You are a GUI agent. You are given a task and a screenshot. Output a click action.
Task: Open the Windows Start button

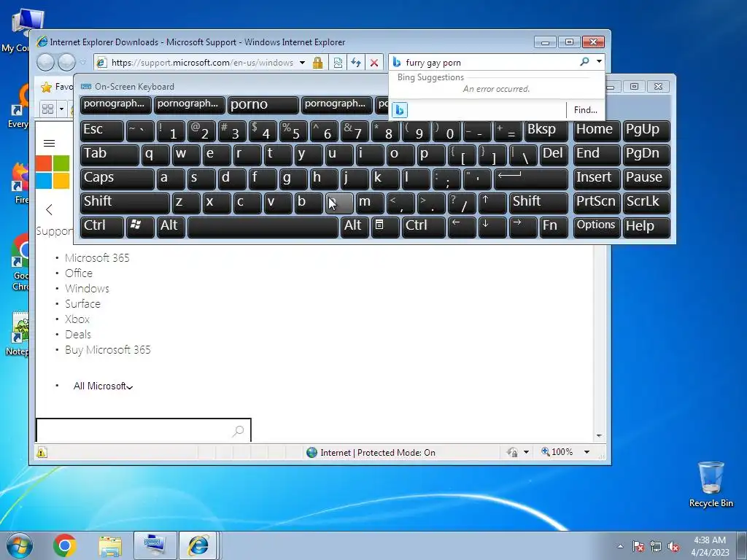click(20, 545)
